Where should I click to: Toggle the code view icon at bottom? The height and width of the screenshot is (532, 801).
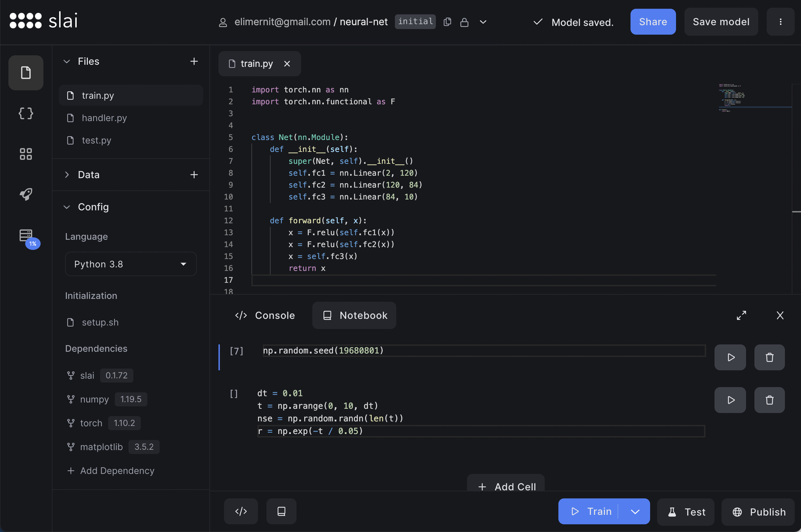[x=241, y=511]
